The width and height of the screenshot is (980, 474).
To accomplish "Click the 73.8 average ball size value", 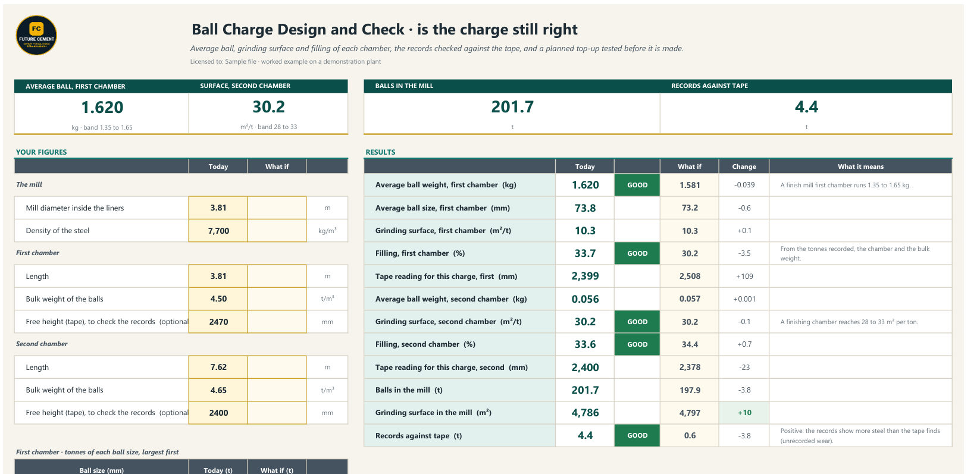I will click(585, 208).
